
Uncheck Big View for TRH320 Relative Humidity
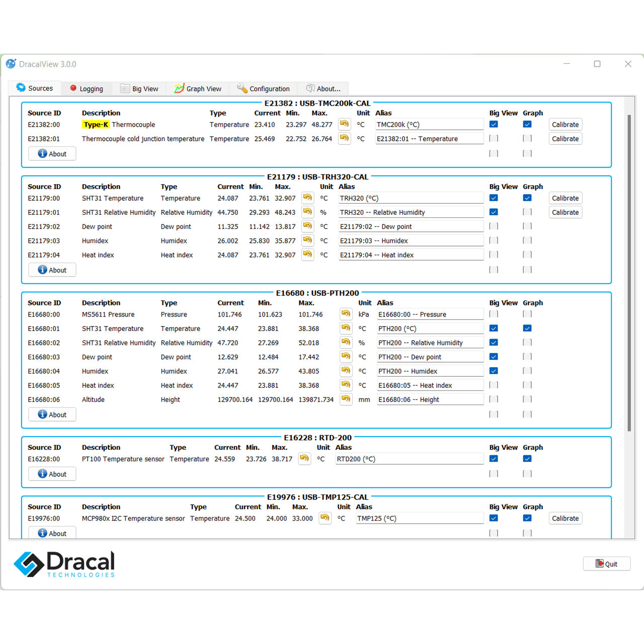coord(494,212)
